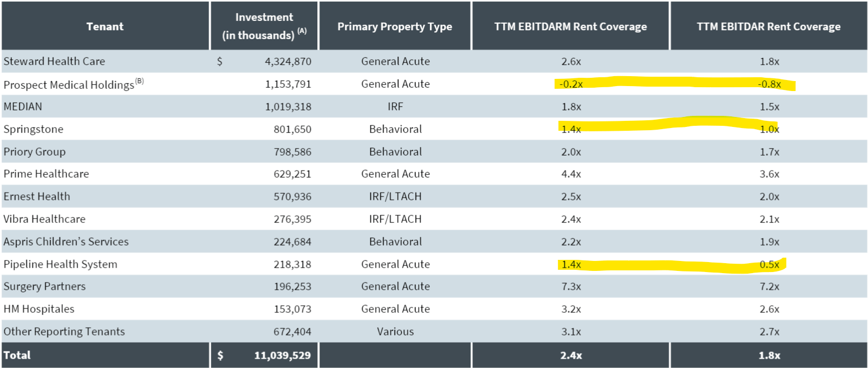Viewport: 868px width, 368px height.
Task: Select Ernest Health EBITDARM value 2.5x
Action: [x=571, y=196]
